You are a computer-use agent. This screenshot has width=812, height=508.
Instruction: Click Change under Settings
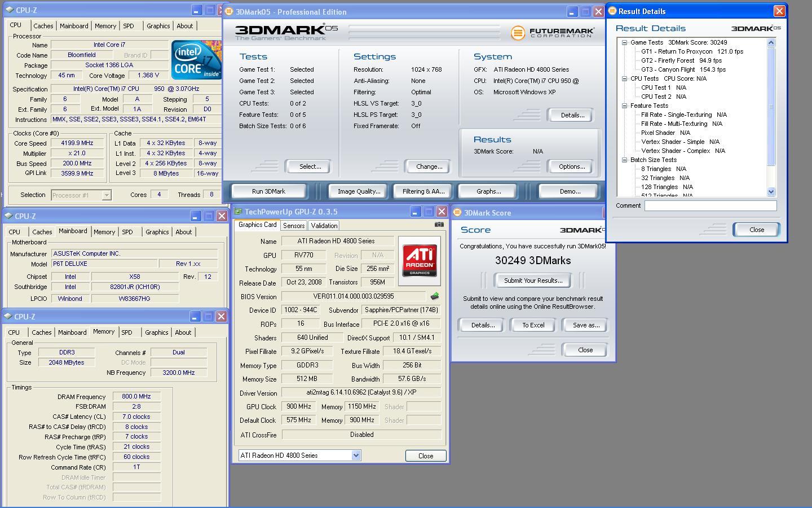(429, 167)
